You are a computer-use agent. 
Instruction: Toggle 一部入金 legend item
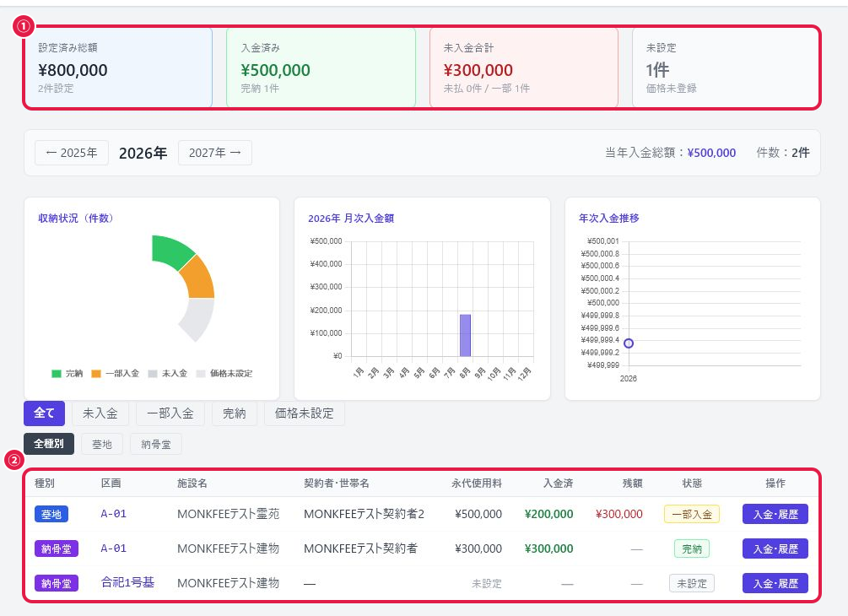116,373
